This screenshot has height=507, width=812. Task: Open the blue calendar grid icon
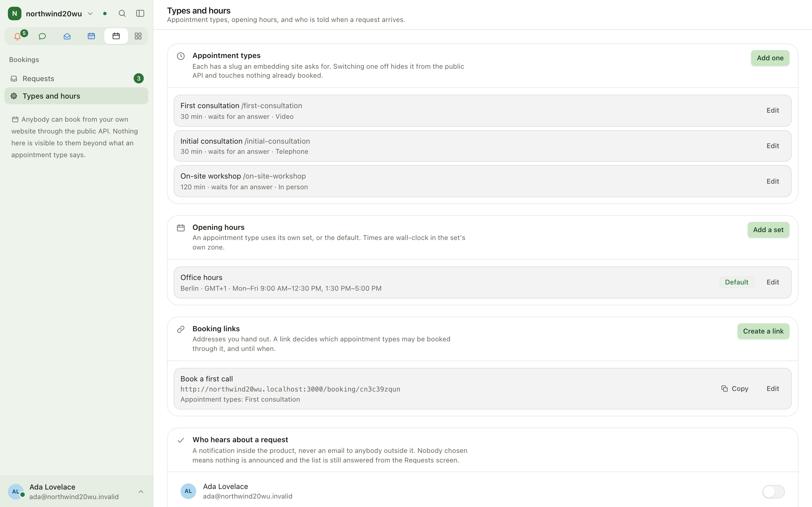tap(91, 36)
